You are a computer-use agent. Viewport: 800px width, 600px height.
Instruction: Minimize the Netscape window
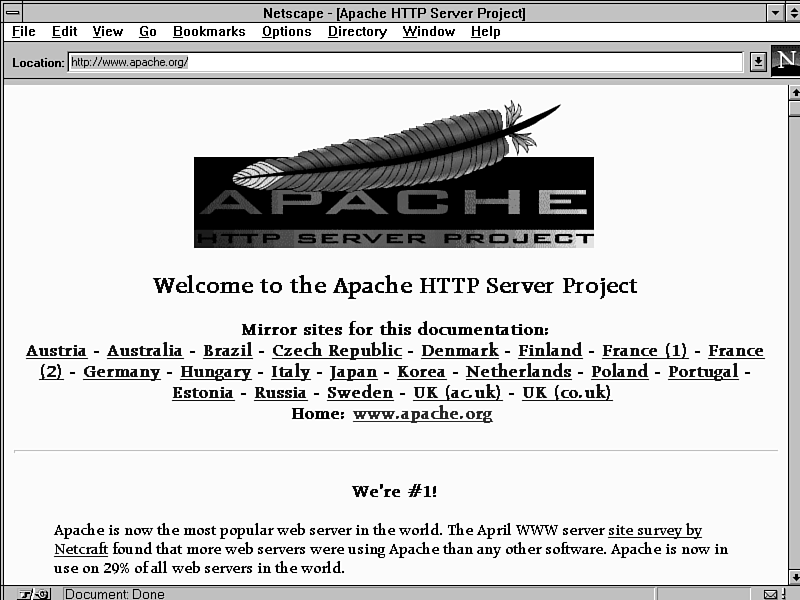[x=776, y=13]
